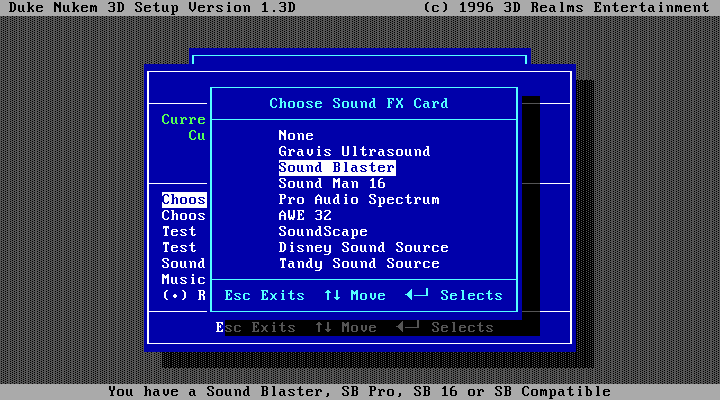
Task: Select the highlighted Sound Blaster entry
Action: pyautogui.click(x=337, y=168)
